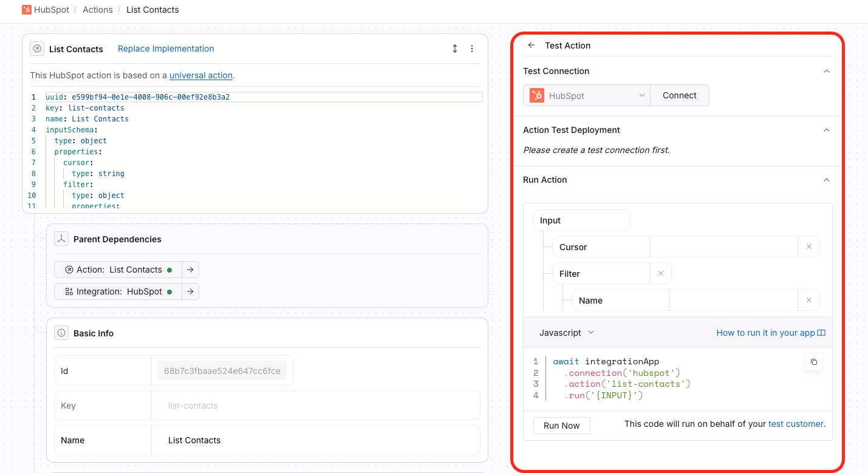Click the List Contacts action icon in header

pos(37,49)
